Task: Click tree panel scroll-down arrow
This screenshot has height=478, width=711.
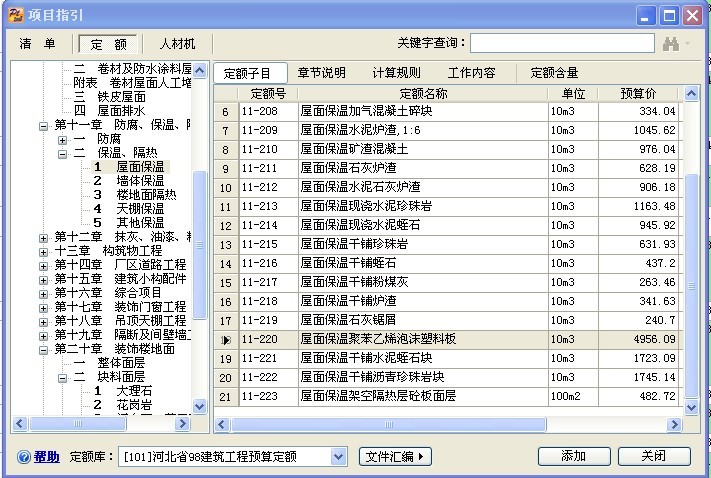Action: click(x=199, y=406)
